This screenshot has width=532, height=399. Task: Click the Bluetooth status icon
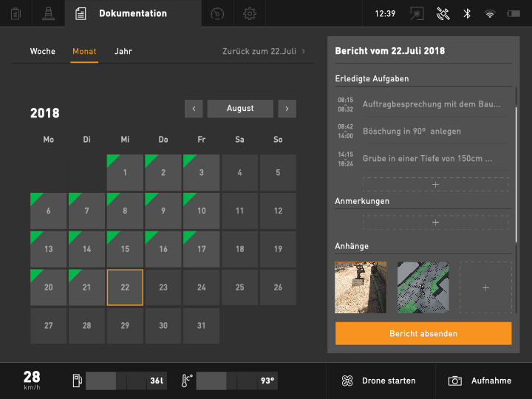[466, 13]
